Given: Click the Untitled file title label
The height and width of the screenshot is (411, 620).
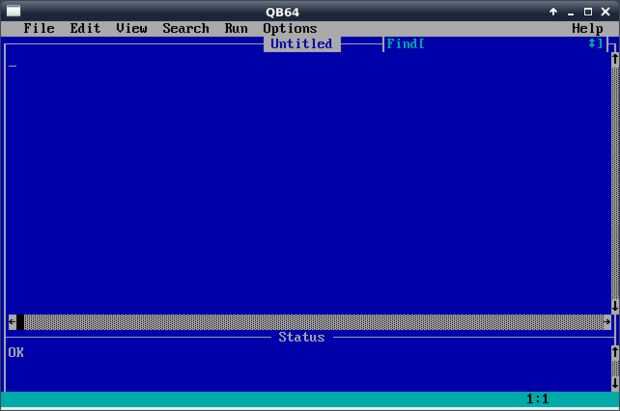Looking at the screenshot, I should [x=302, y=44].
